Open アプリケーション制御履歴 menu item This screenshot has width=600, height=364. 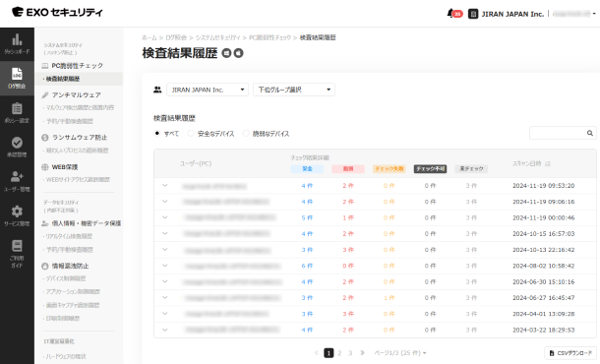tap(72, 291)
